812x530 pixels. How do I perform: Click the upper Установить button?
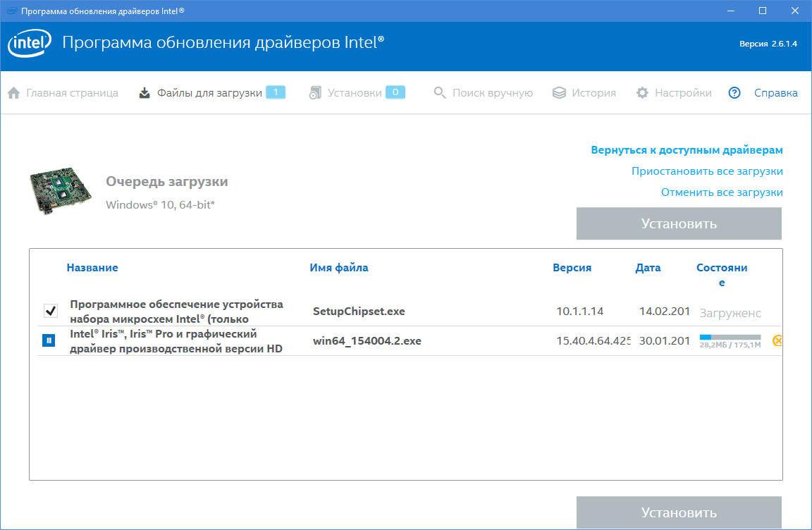click(x=679, y=223)
